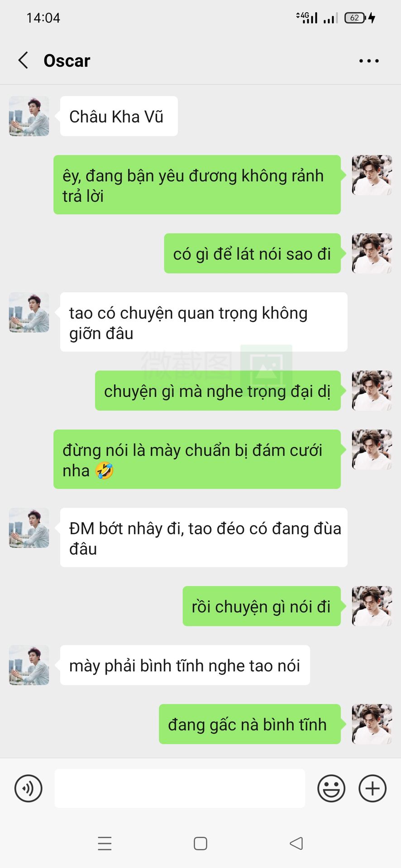The image size is (401, 868).
Task: Select the 'đừng nói là mày chuẩn bị đám cưới' message
Action: (197, 459)
